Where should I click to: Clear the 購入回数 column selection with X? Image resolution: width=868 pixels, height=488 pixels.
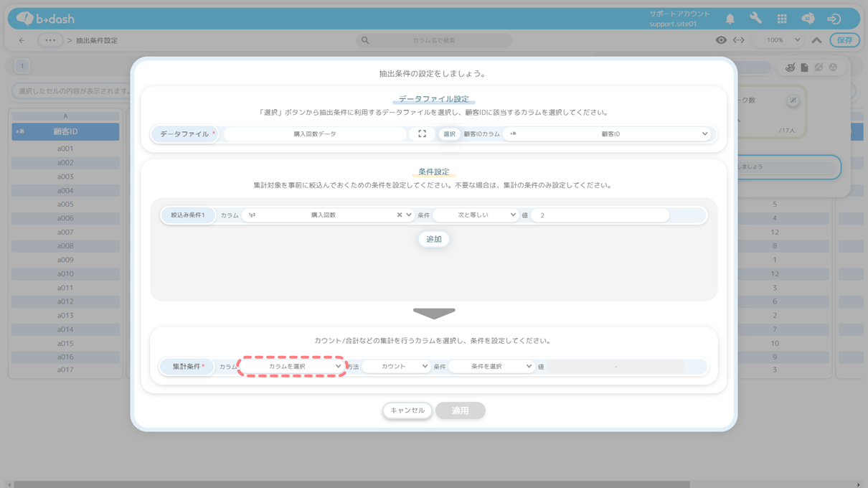pos(400,215)
